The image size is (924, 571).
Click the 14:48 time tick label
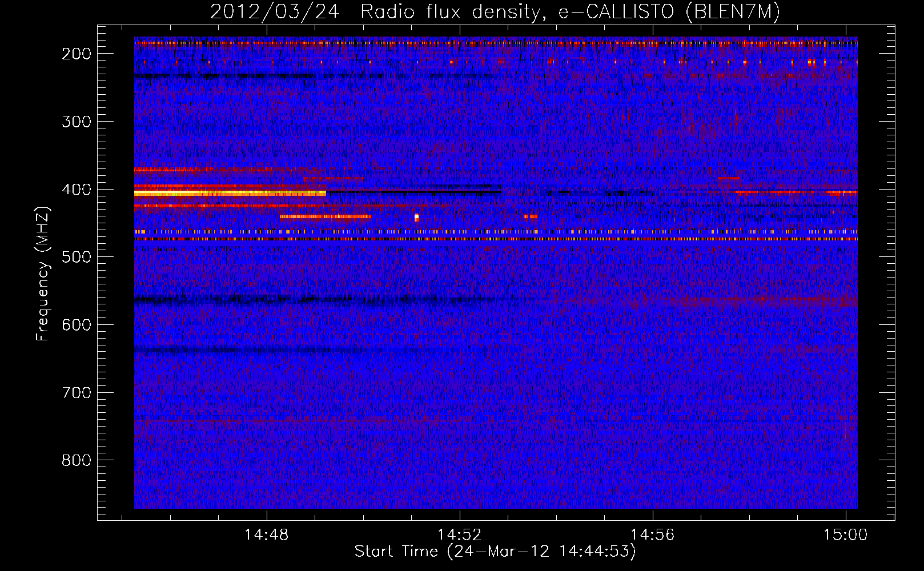266,534
